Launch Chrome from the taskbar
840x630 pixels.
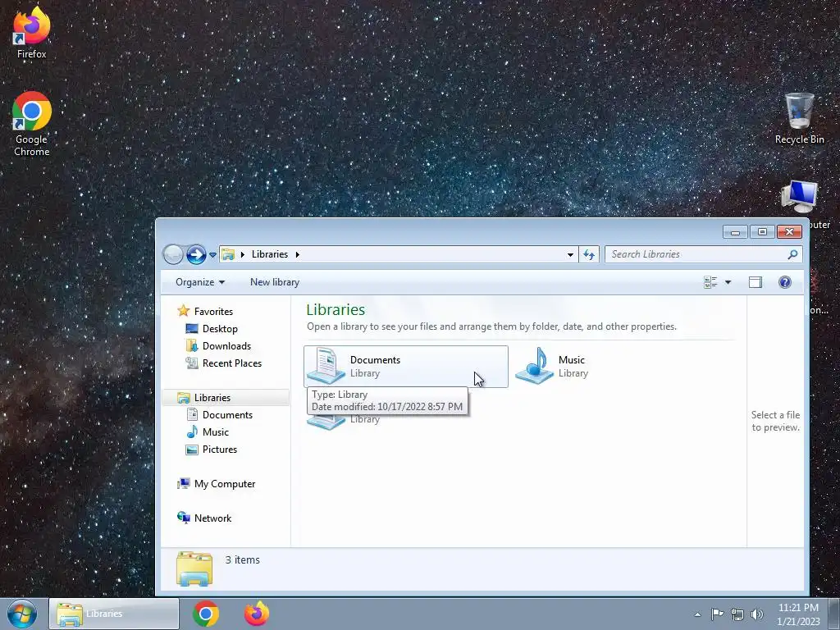click(206, 614)
